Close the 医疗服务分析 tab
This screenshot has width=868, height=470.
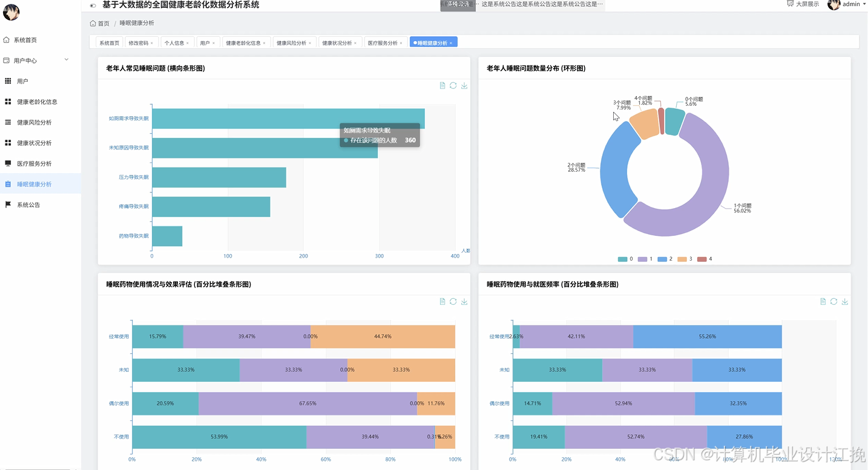(x=401, y=44)
